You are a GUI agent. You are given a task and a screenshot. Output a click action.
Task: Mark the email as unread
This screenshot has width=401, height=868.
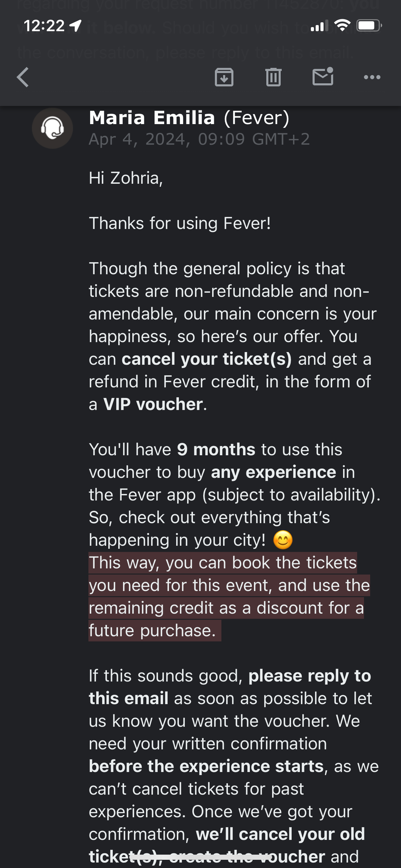pos(323,76)
